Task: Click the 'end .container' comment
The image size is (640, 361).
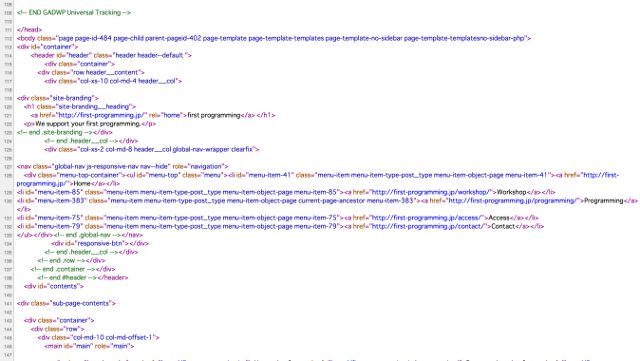Action: (x=63, y=269)
